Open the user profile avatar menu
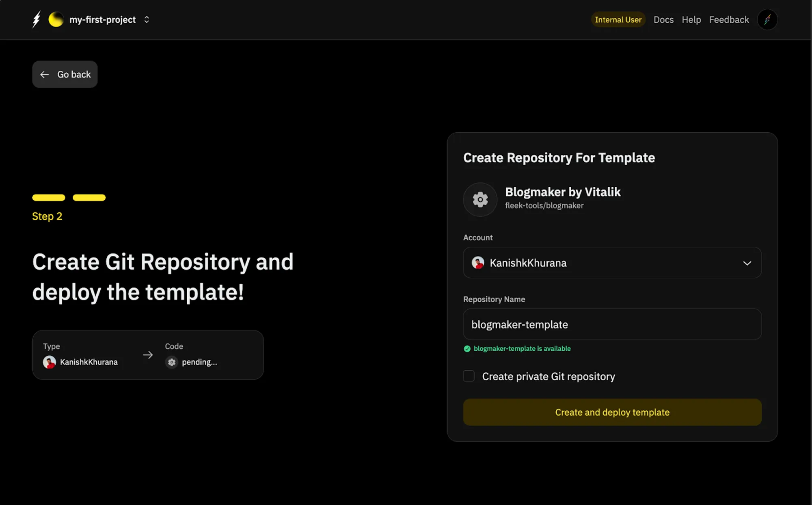812x505 pixels. 767,19
